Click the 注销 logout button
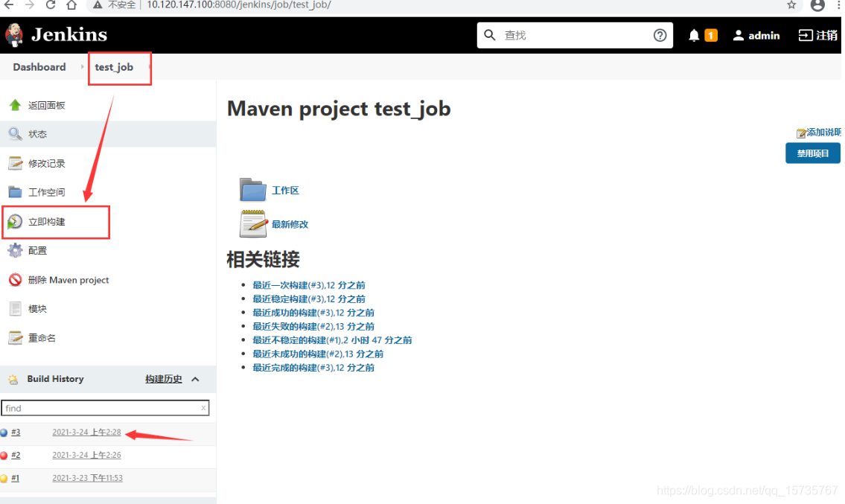 coord(817,36)
